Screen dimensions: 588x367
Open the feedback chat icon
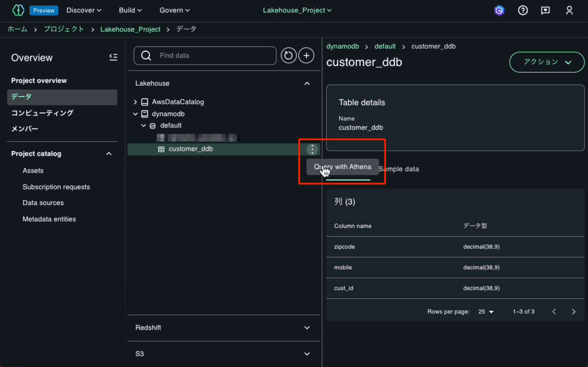pyautogui.click(x=545, y=11)
